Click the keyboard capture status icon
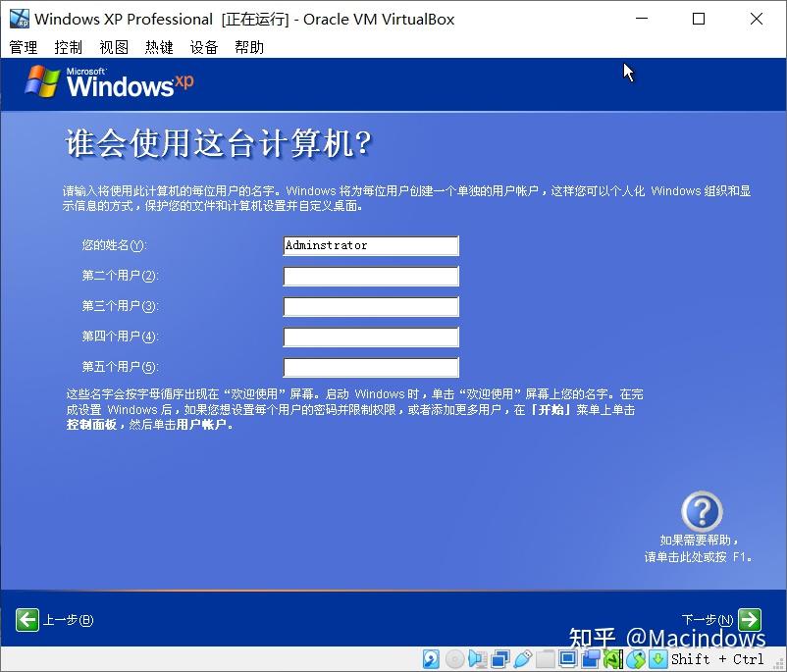 pos(656,658)
